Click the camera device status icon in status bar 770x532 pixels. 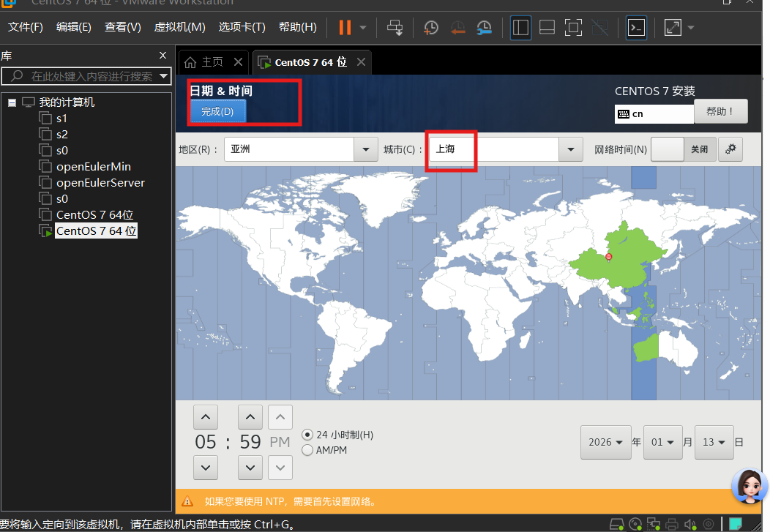tap(709, 525)
